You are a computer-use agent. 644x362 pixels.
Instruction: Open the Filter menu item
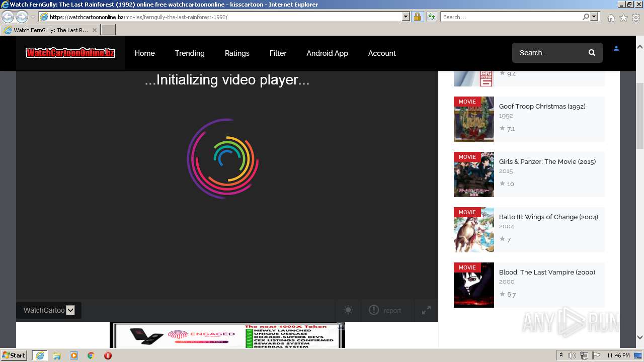click(278, 53)
